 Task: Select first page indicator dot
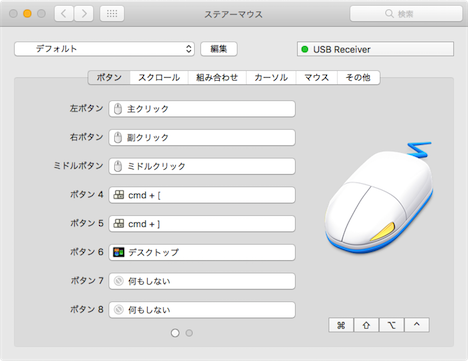[175, 333]
